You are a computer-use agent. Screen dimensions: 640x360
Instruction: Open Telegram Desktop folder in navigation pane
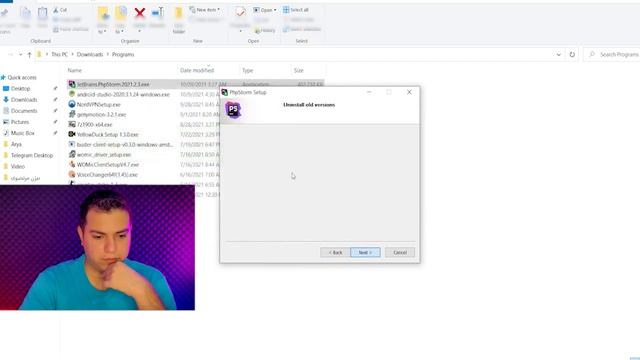coord(31,155)
